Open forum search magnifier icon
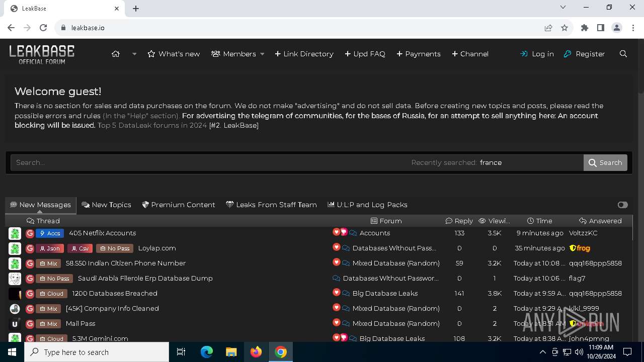The image size is (644, 362). [x=623, y=54]
